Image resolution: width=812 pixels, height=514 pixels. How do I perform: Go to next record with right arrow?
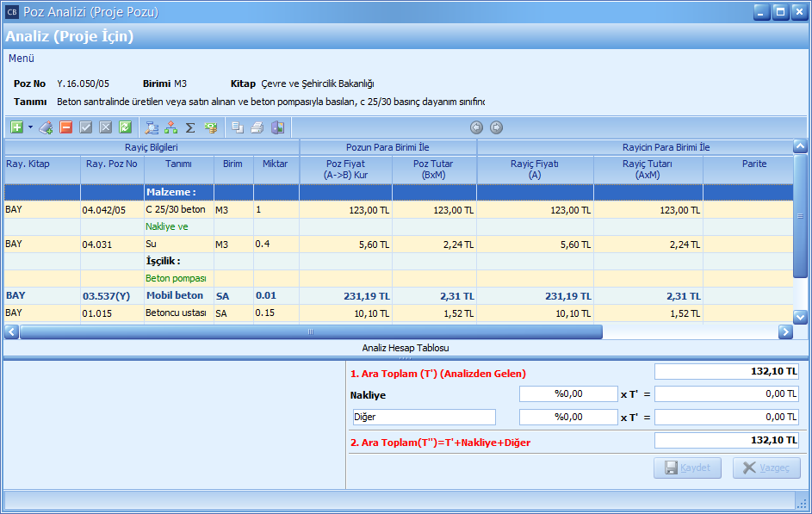pos(496,127)
